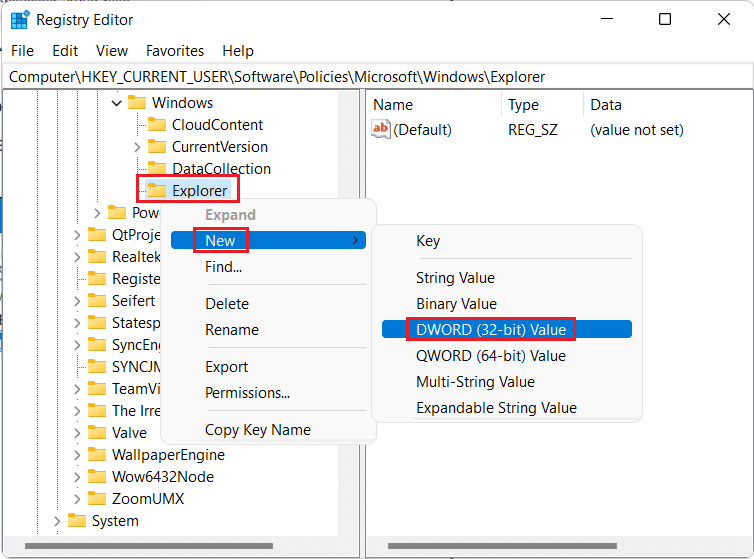
Task: Select the DataCollection key
Action: point(221,168)
